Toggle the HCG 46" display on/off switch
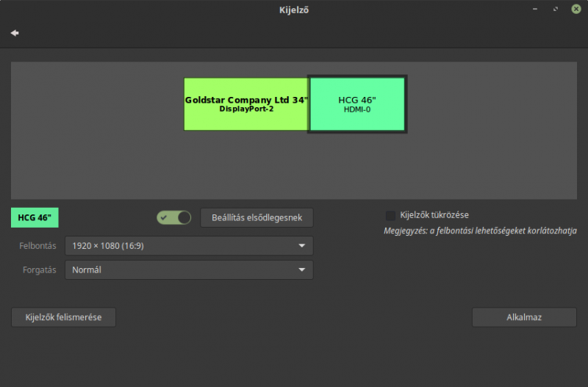Viewport: 588px width, 387px height. pos(173,217)
